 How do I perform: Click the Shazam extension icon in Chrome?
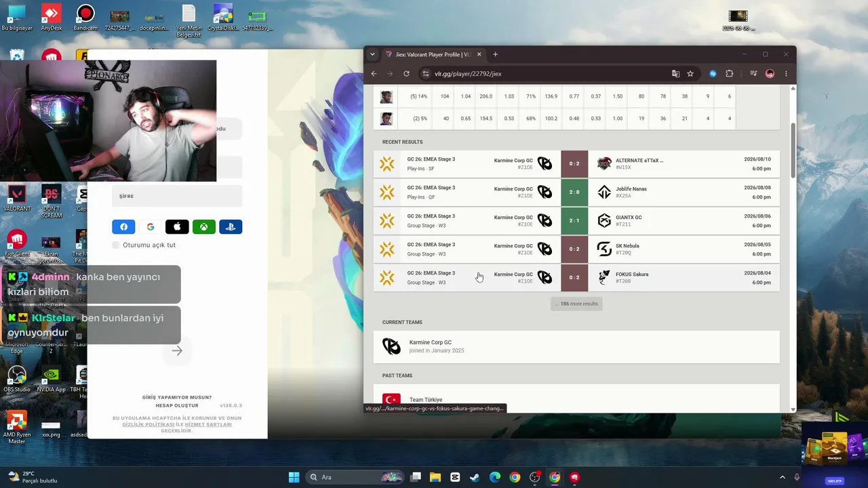(x=713, y=74)
